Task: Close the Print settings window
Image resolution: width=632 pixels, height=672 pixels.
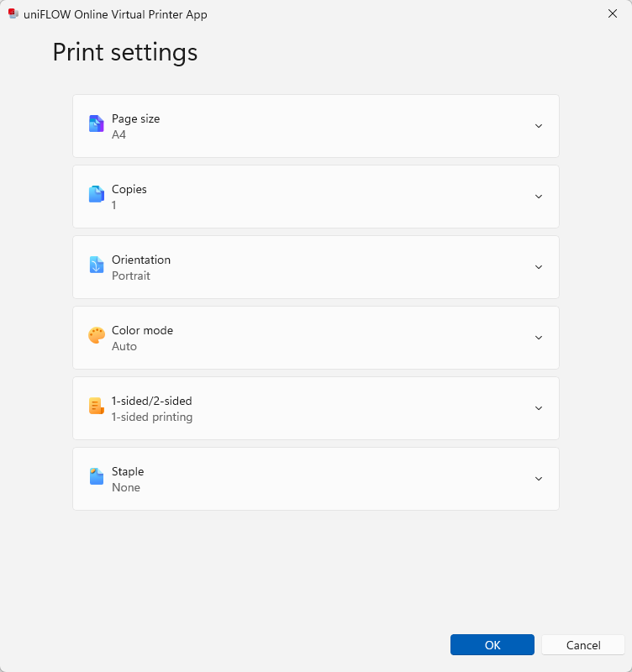Action: 613,14
